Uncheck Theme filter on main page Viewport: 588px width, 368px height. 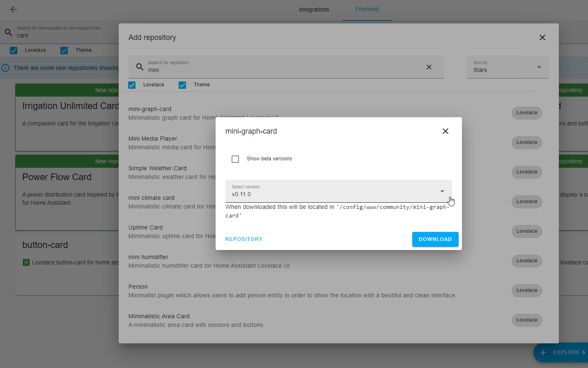64,50
